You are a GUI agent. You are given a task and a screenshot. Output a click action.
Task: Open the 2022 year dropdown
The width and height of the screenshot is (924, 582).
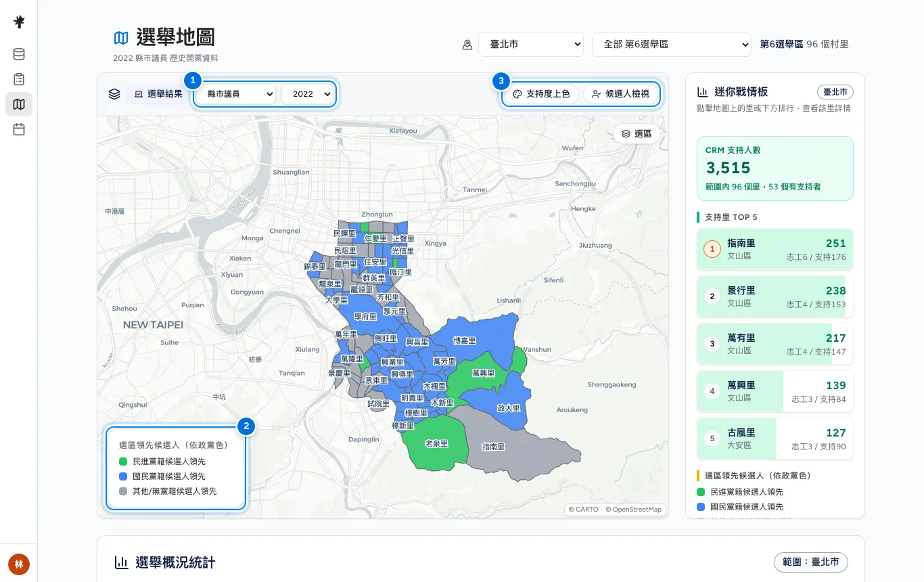click(x=308, y=94)
